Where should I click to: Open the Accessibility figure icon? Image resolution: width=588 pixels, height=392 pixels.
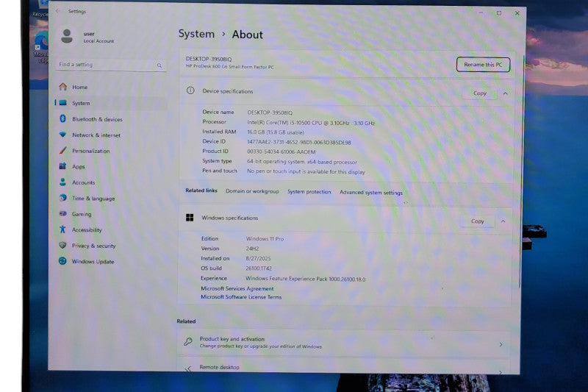[x=62, y=229]
